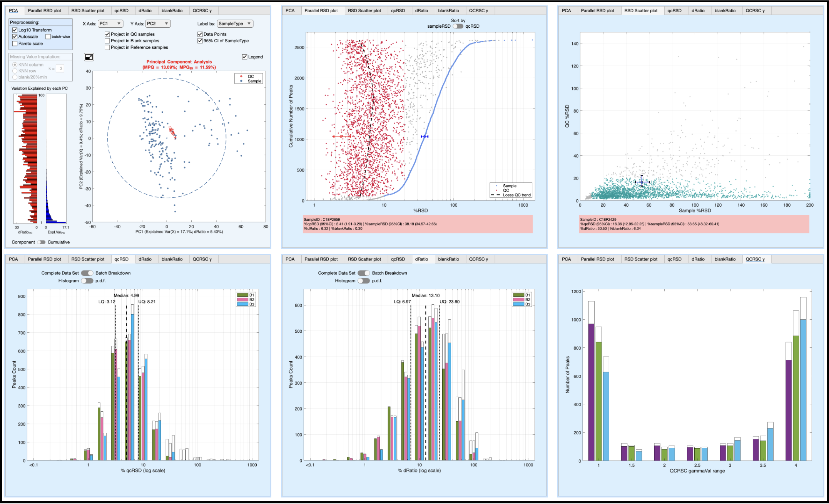Click blue error-bar marker on RSD scatter
This screenshot has height=504, width=829.
pyautogui.click(x=642, y=182)
